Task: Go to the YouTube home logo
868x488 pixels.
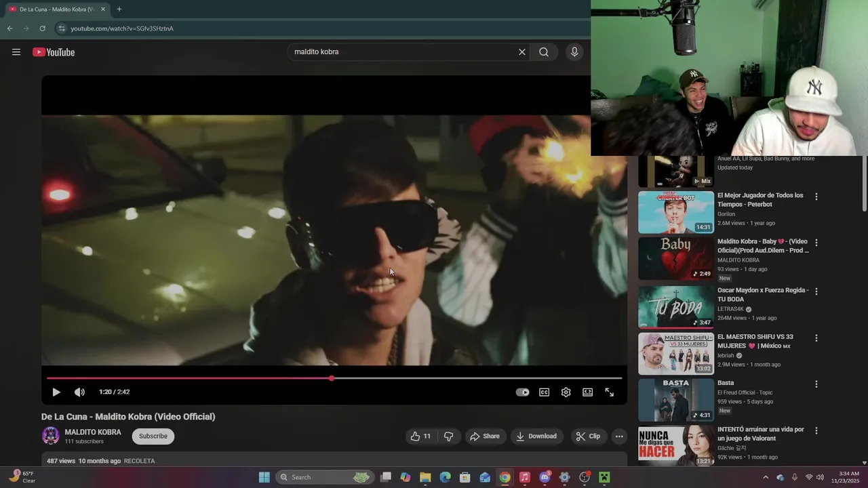Action: tap(54, 52)
